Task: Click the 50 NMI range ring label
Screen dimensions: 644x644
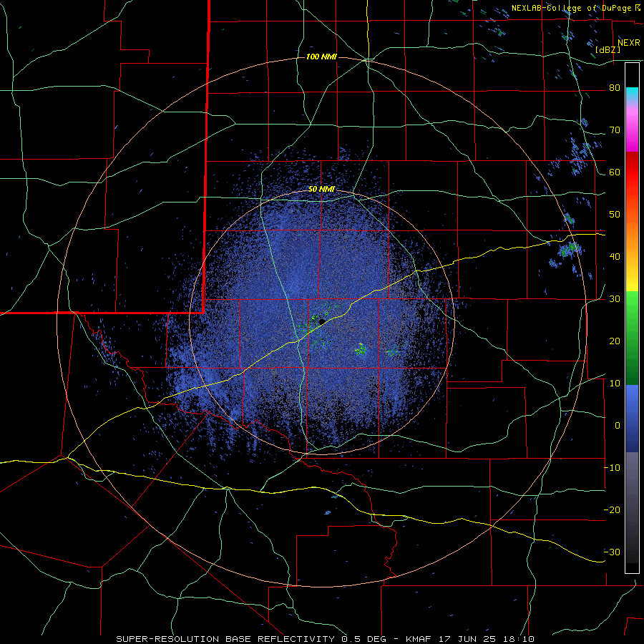Action: pos(321,190)
